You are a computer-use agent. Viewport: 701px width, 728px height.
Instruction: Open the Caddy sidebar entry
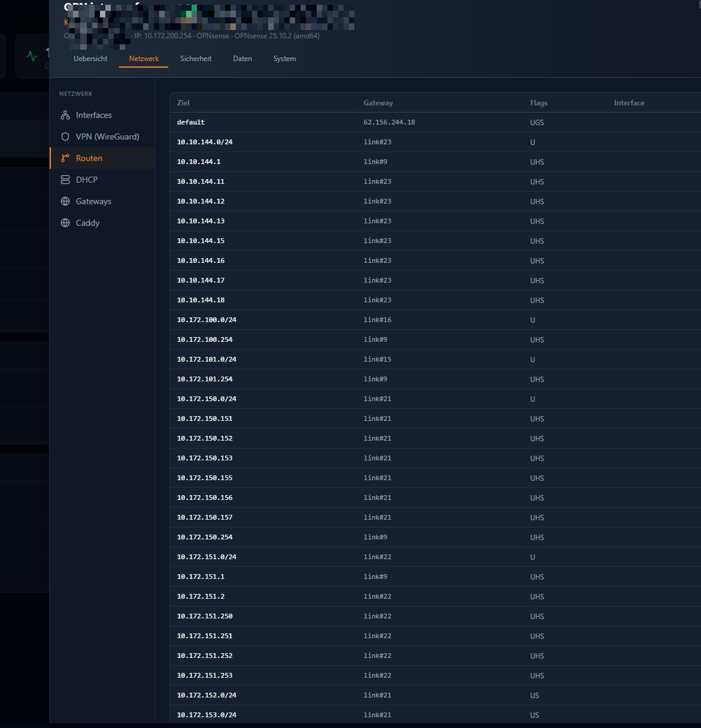coord(102,223)
